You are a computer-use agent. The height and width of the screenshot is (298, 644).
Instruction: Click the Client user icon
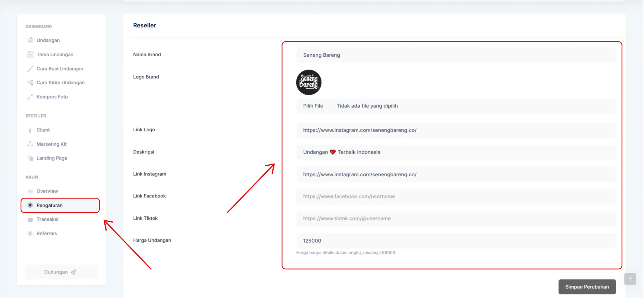point(30,130)
